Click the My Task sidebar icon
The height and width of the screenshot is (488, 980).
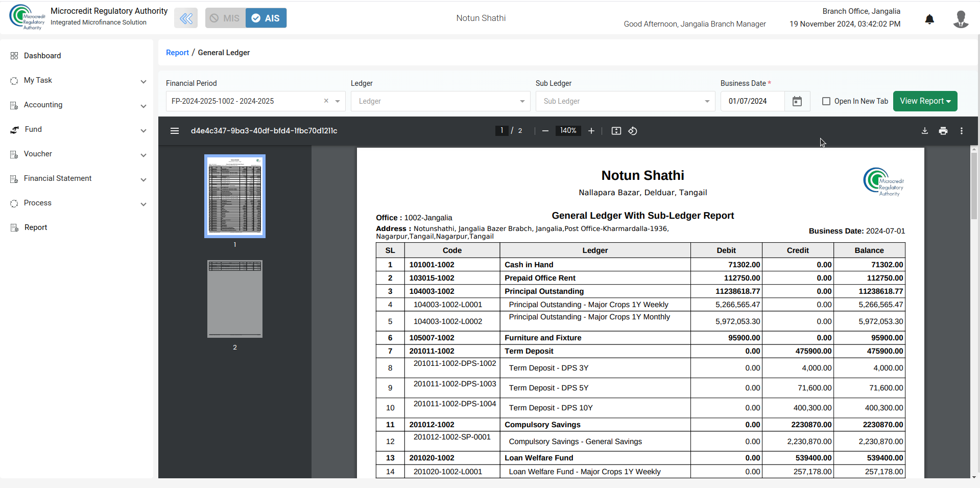[x=14, y=81]
